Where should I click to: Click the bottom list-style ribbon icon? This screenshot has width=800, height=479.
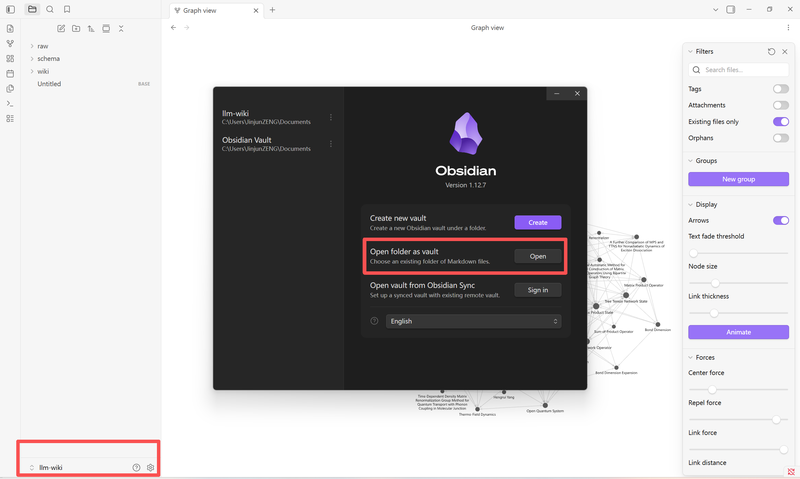coord(10,118)
